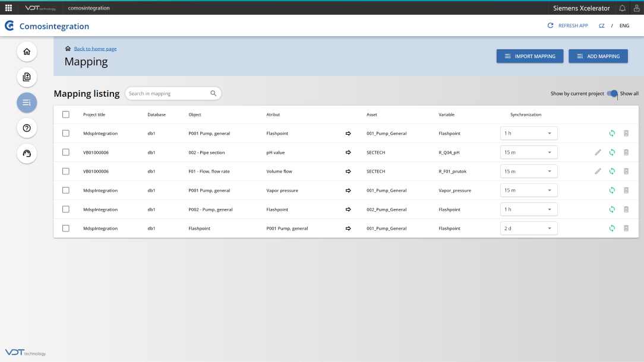The width and height of the screenshot is (644, 362).
Task: Open the help question mark icon
Action: [x=27, y=128]
